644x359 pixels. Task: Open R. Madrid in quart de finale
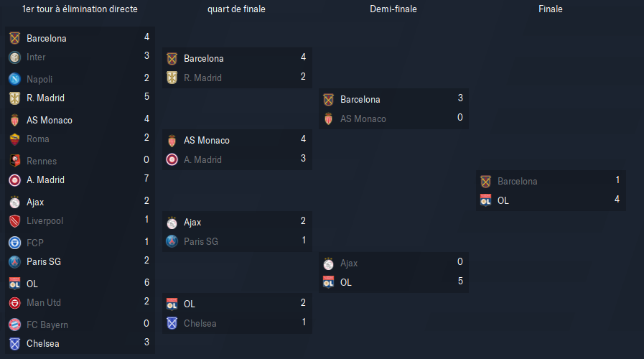pyautogui.click(x=203, y=78)
